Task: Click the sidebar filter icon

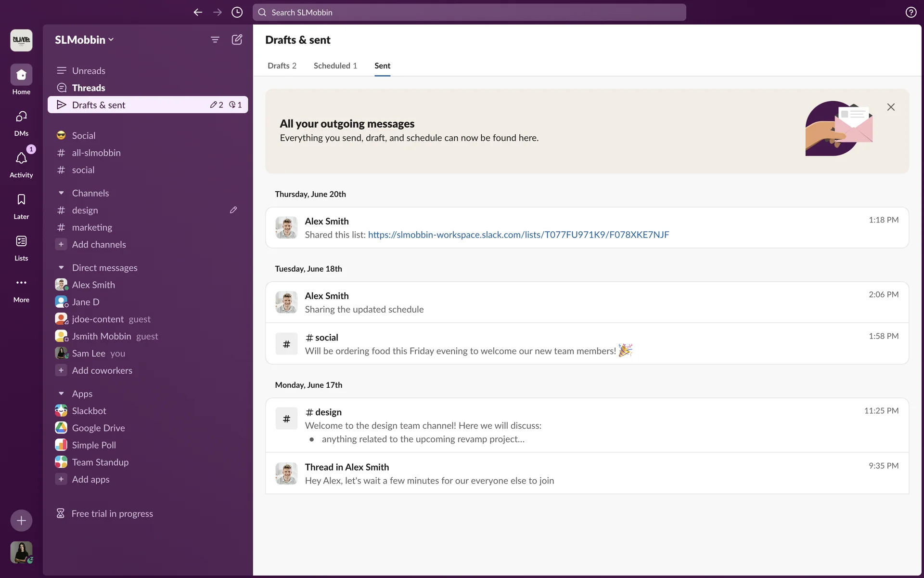Action: point(215,39)
